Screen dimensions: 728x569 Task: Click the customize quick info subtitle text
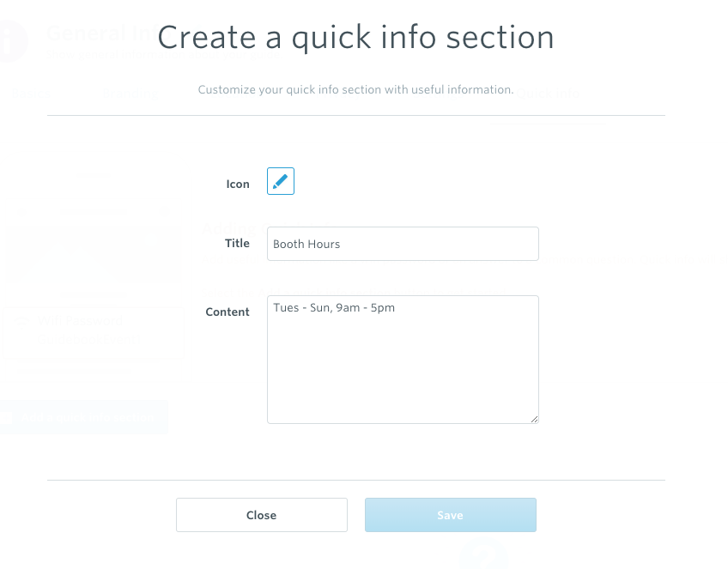pos(355,89)
